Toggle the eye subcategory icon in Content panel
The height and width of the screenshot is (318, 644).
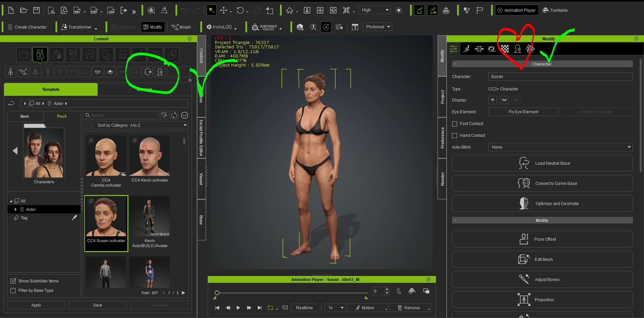tap(110, 72)
